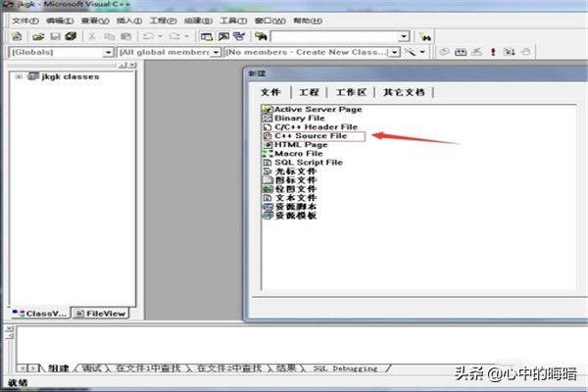Switch to the ClassView workspace tab
Viewport: 588px width, 392px height.
pyautogui.click(x=39, y=314)
